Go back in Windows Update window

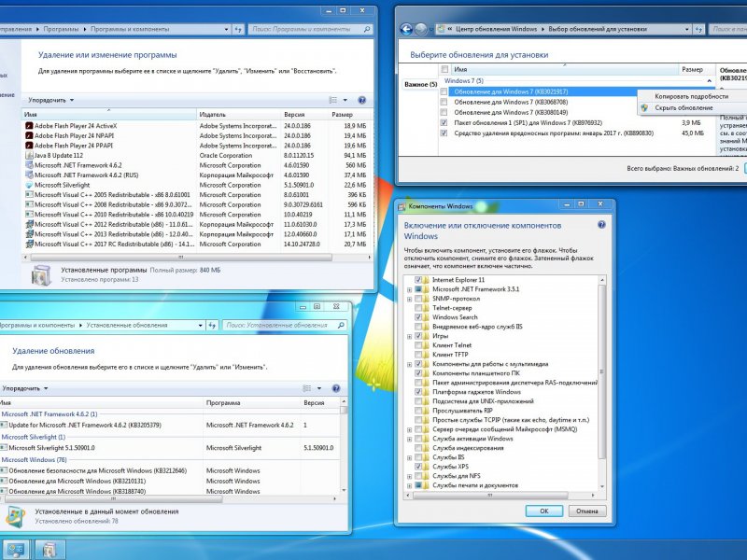[406, 30]
